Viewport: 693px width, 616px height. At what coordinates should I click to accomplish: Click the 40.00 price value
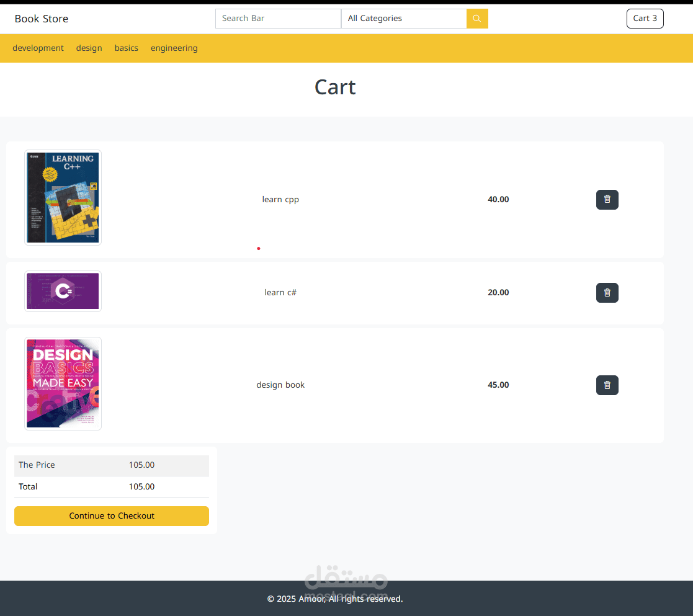[x=498, y=199]
